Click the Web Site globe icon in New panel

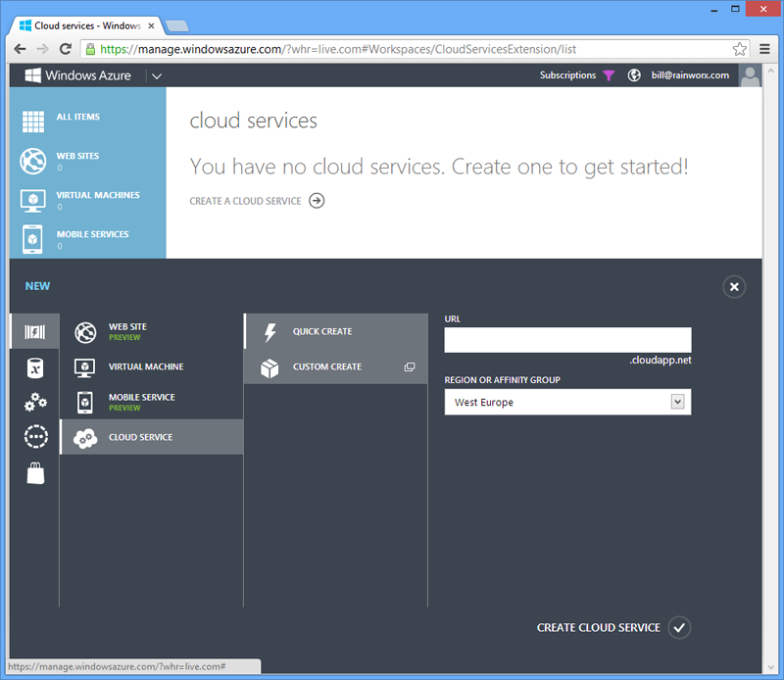click(85, 332)
